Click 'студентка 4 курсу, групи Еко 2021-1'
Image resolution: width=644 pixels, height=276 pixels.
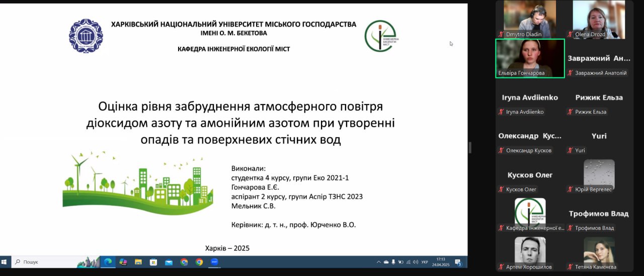(290, 177)
